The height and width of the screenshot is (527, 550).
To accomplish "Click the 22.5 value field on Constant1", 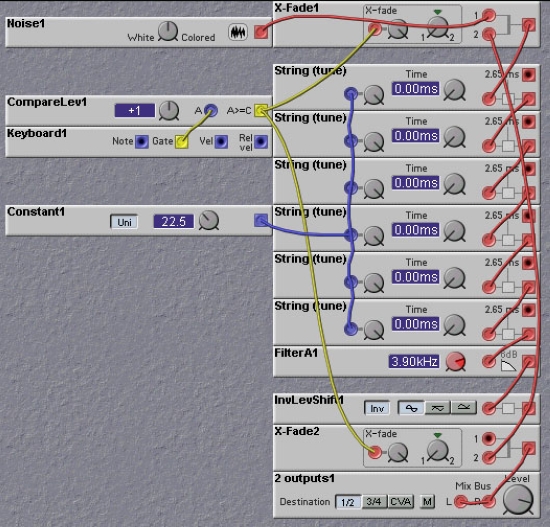I will [x=173, y=221].
